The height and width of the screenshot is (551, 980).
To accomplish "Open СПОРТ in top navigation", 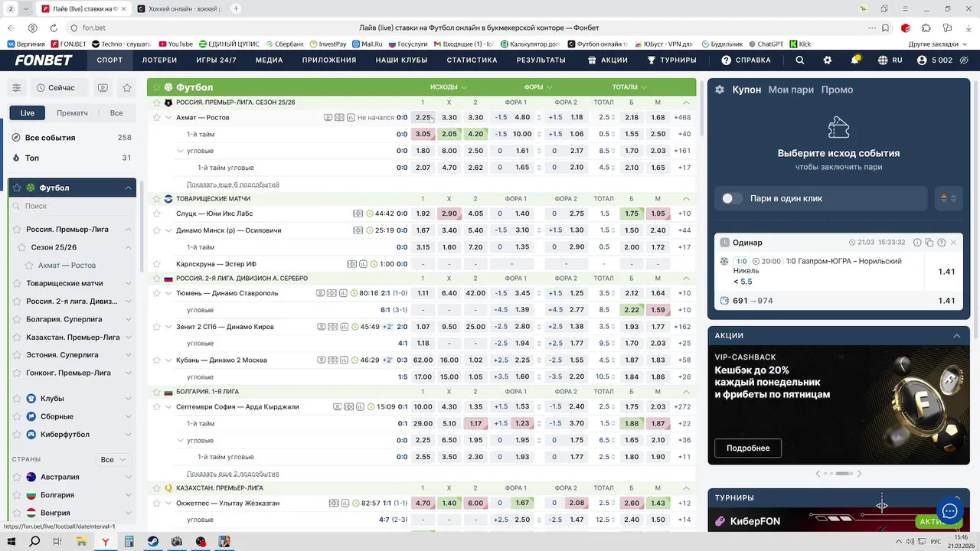I will pyautogui.click(x=109, y=60).
